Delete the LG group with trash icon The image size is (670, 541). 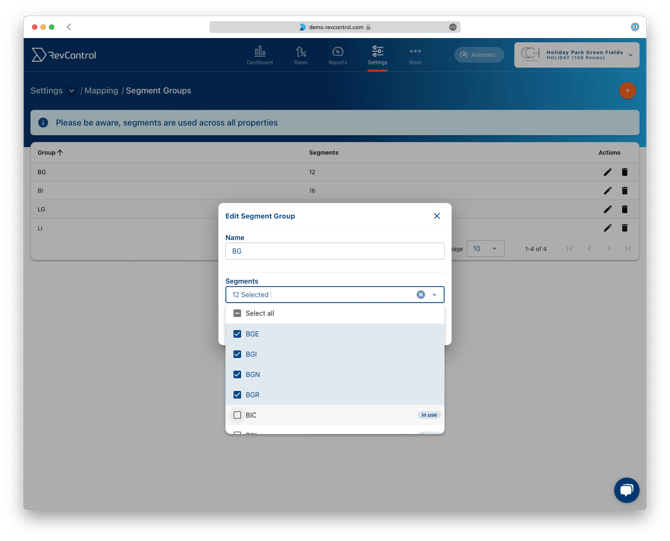(624, 209)
